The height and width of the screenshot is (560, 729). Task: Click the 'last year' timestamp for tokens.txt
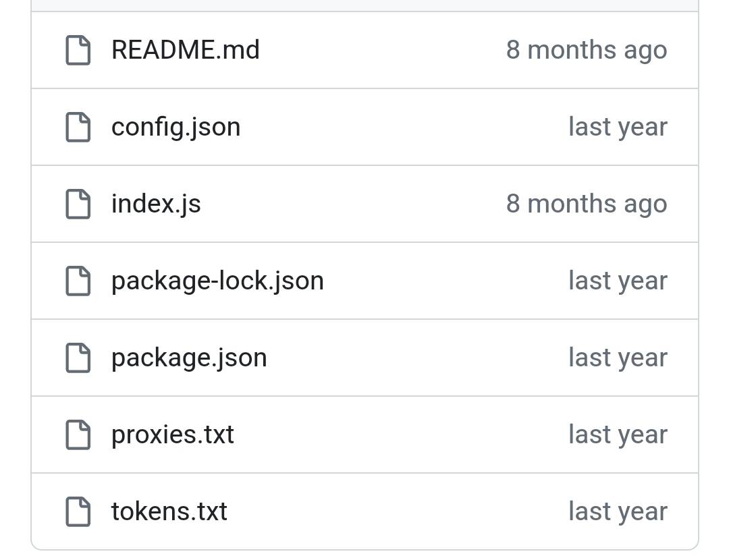[617, 511]
